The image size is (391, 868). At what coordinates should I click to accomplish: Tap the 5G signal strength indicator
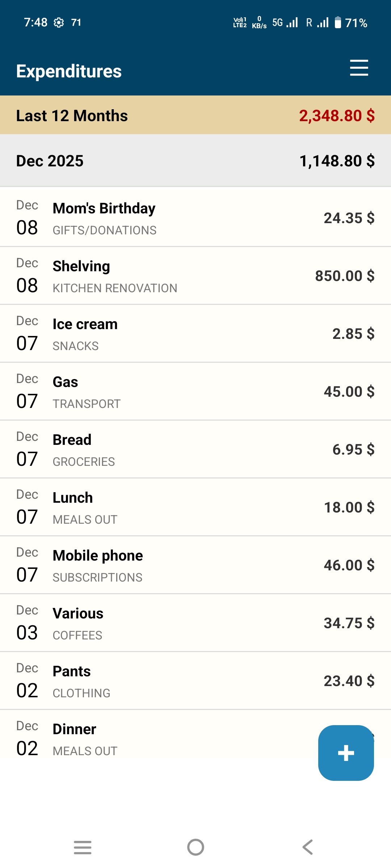click(x=285, y=22)
